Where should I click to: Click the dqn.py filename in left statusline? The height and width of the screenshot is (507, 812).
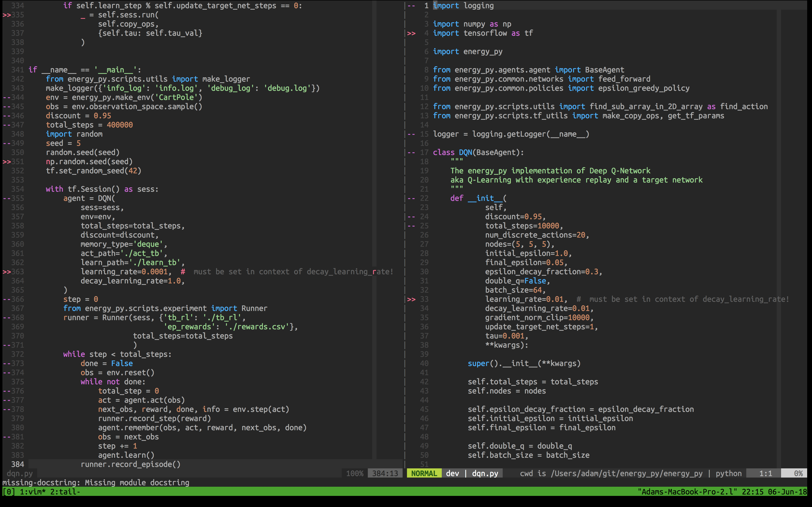point(20,473)
